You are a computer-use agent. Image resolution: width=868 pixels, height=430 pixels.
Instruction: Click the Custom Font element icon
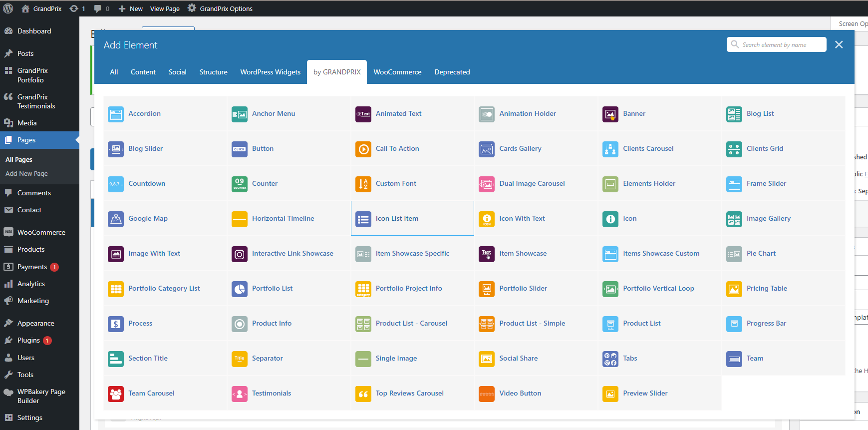click(363, 184)
